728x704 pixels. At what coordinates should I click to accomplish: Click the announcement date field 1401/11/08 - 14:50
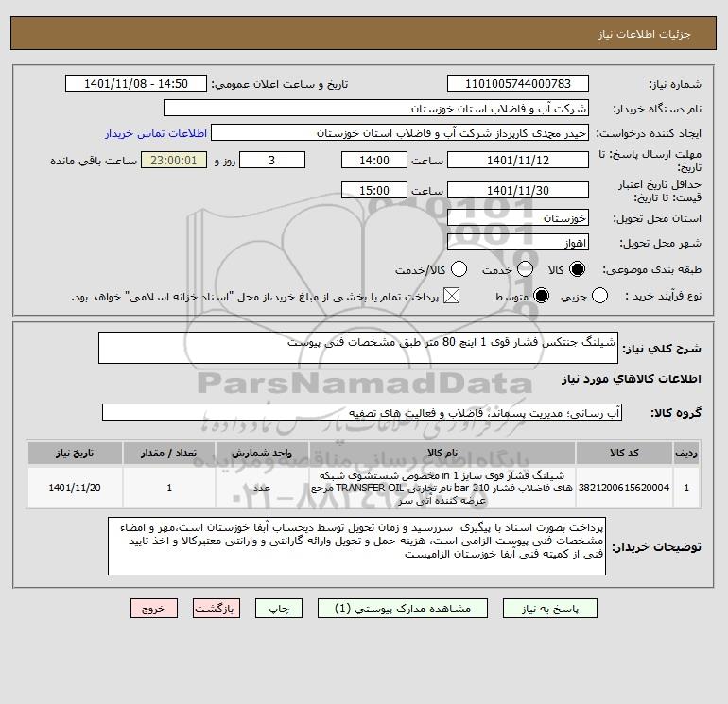click(x=135, y=83)
